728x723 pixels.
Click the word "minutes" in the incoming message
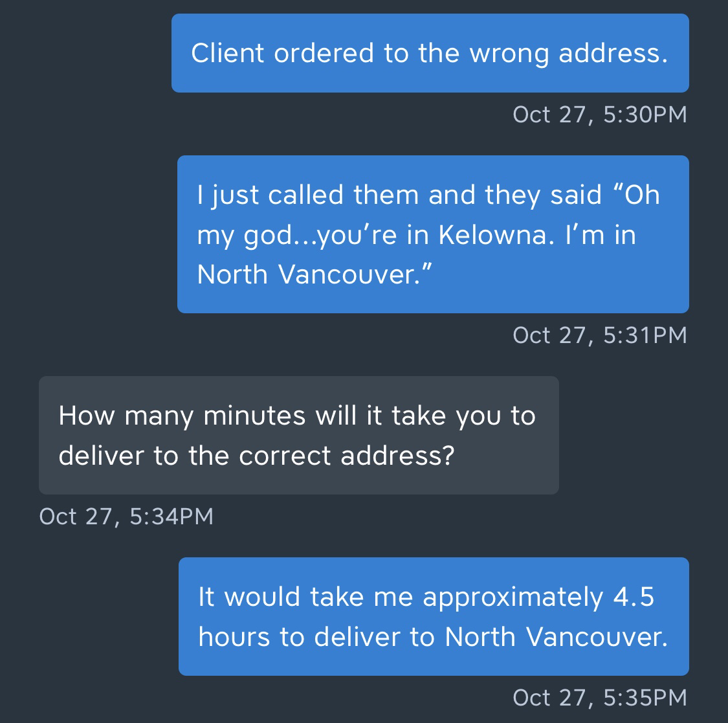tap(254, 416)
